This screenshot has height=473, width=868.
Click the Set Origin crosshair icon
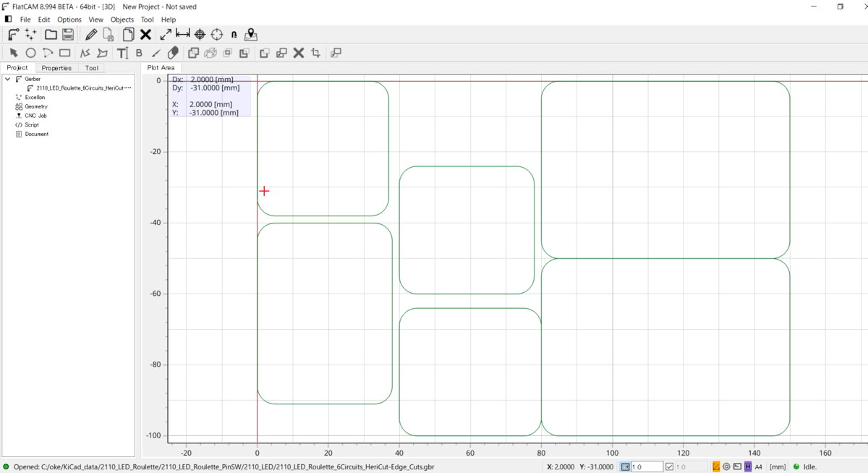(200, 34)
